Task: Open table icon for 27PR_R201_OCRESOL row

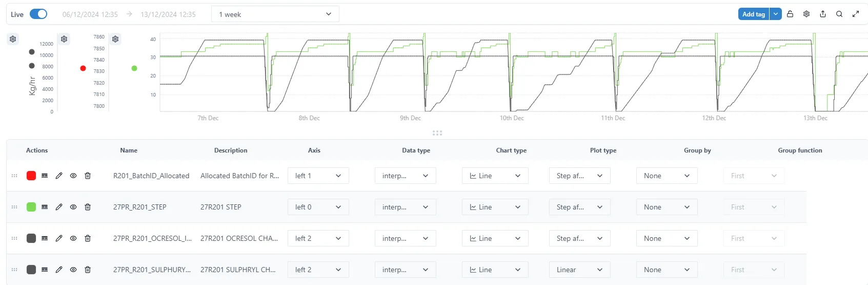Action: tap(45, 238)
